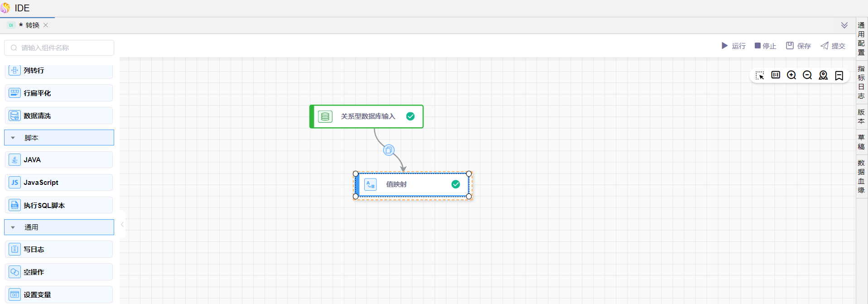Screen dimensions: 868x304
Task: Collapse the left component panel
Action: [x=122, y=224]
